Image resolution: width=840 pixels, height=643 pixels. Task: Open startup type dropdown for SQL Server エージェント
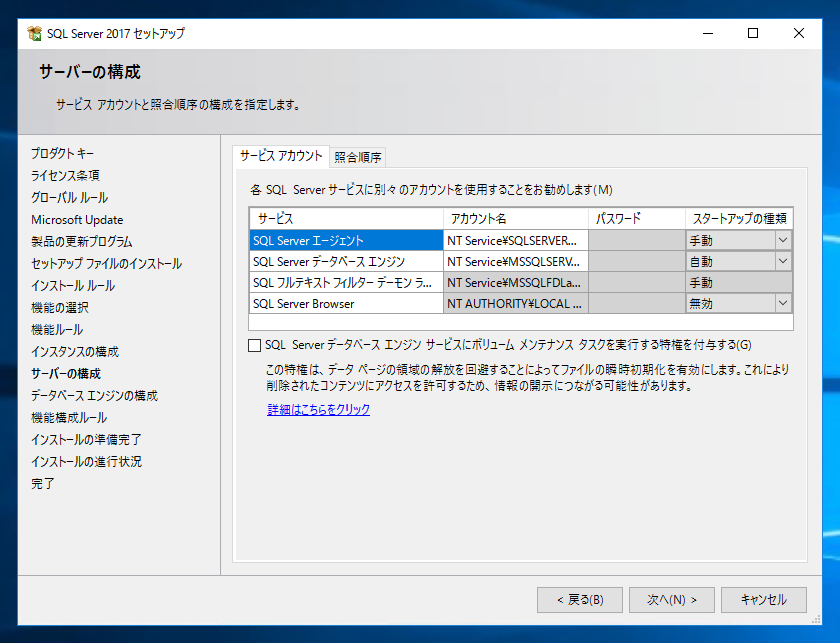(x=783, y=240)
